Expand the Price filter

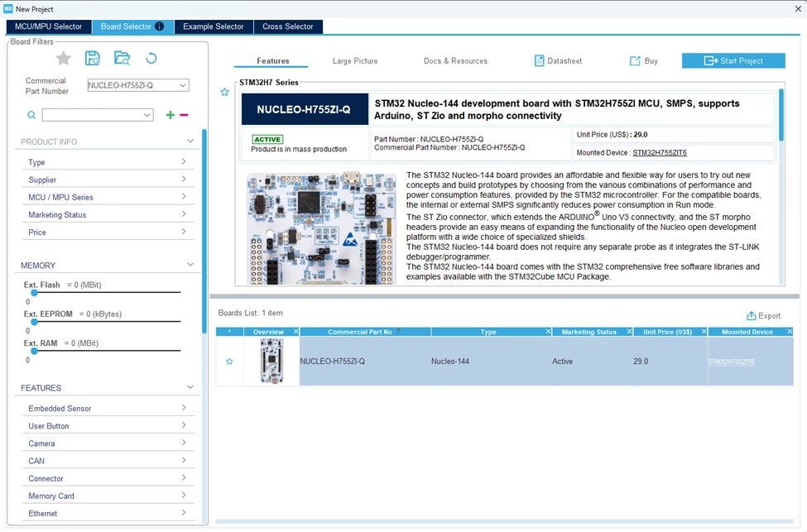(x=184, y=232)
